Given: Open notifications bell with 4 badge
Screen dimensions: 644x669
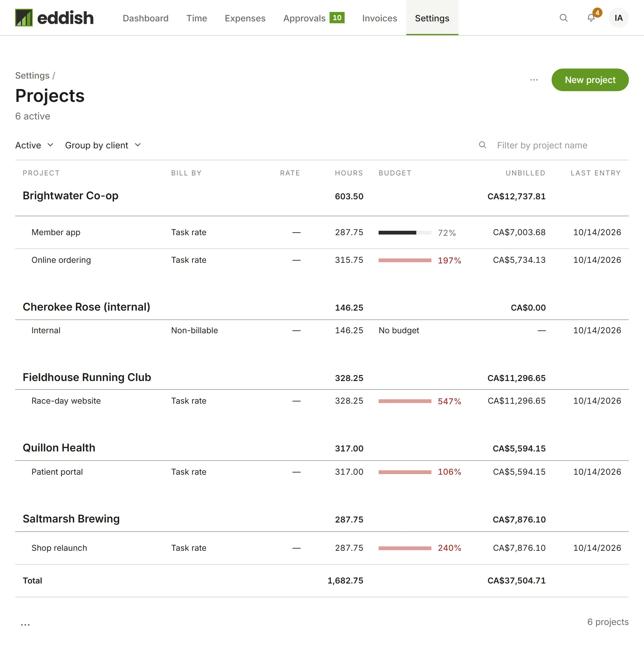Looking at the screenshot, I should (591, 18).
